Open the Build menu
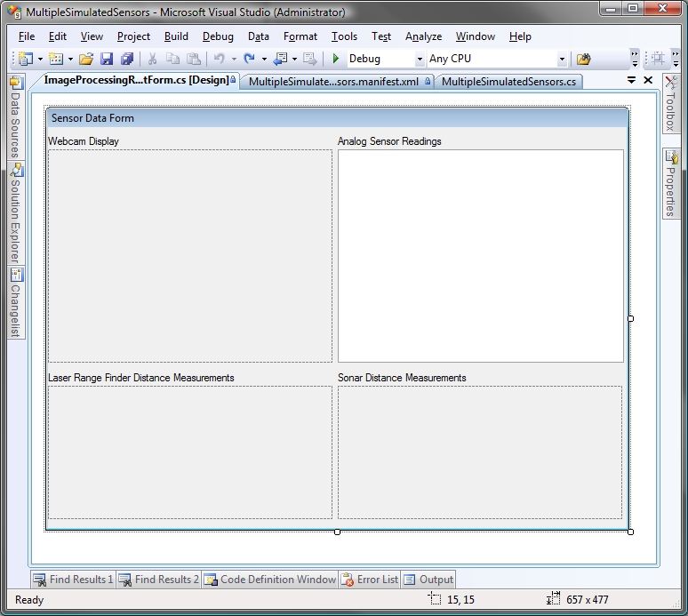The height and width of the screenshot is (616, 688). (x=176, y=36)
